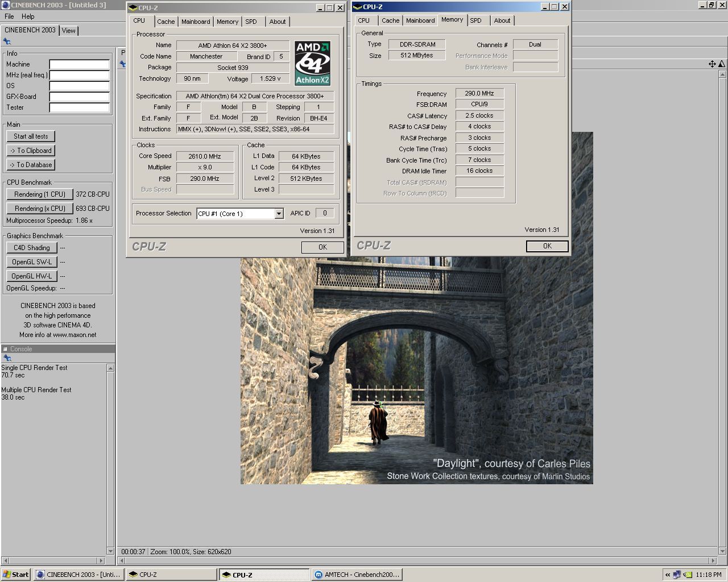The height and width of the screenshot is (582, 728).
Task: Start the OpenGL SW-L test
Action: 32,262
